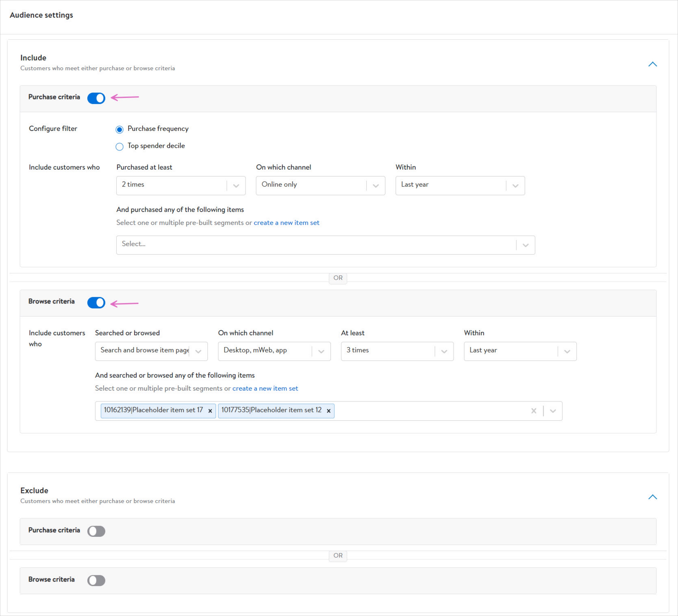Click browse create a new item set link
This screenshot has width=678, height=616.
coord(265,388)
